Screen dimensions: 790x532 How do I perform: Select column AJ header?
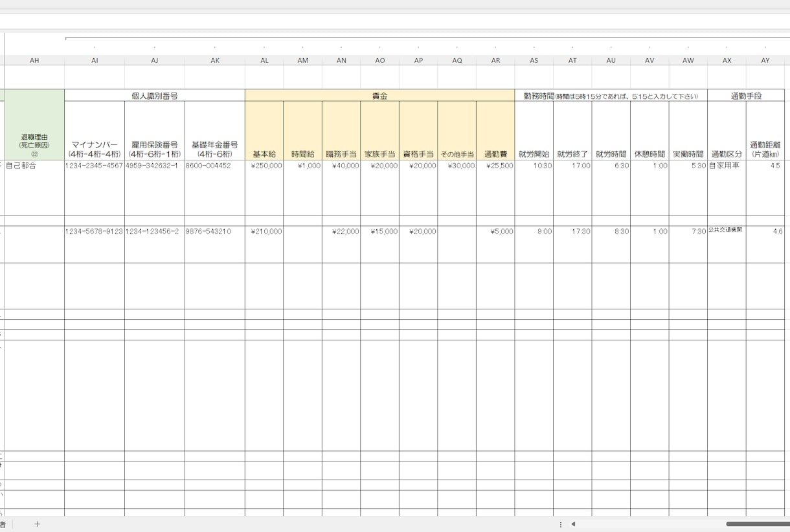coord(155,60)
